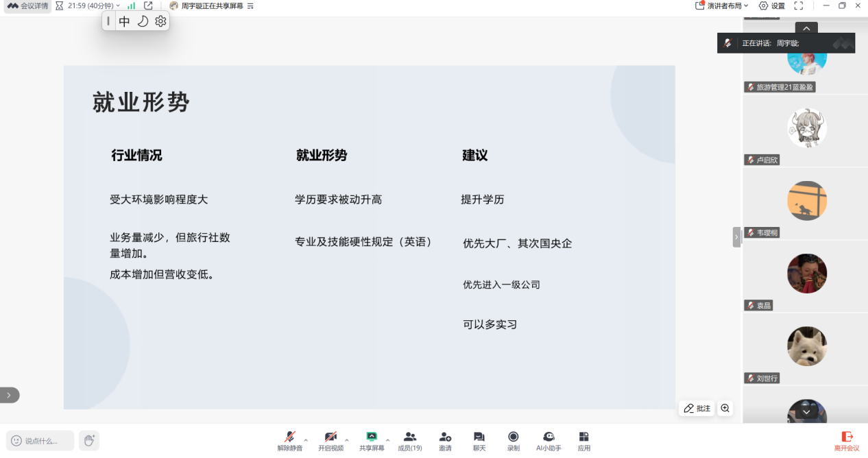
Task: Open the AI小助手 assistant
Action: click(x=548, y=439)
